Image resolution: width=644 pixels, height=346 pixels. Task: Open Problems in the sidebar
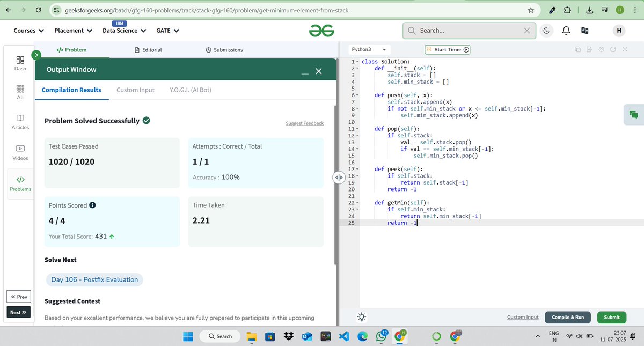[x=20, y=183]
